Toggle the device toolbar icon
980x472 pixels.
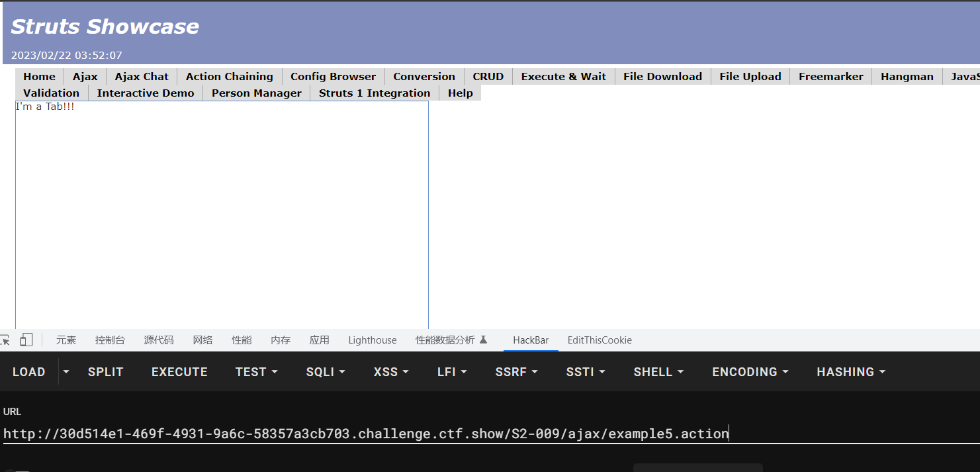[x=26, y=340]
